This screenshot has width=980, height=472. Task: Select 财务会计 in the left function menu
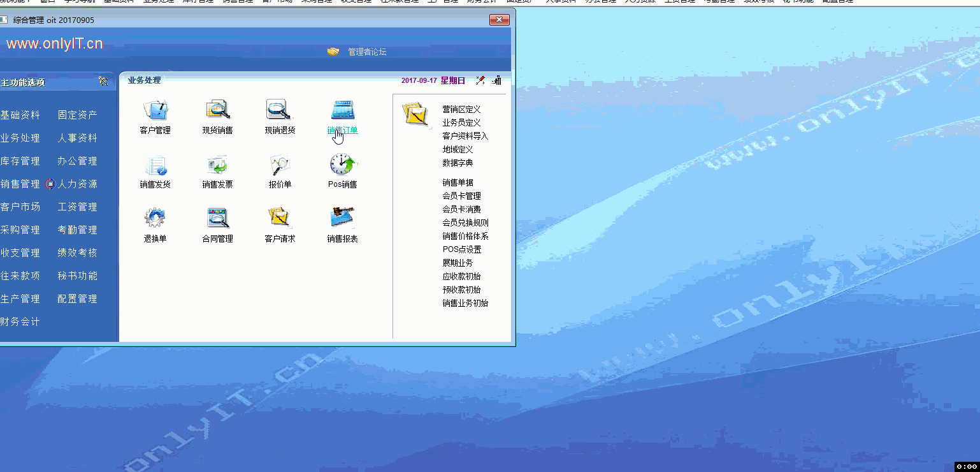pos(20,322)
